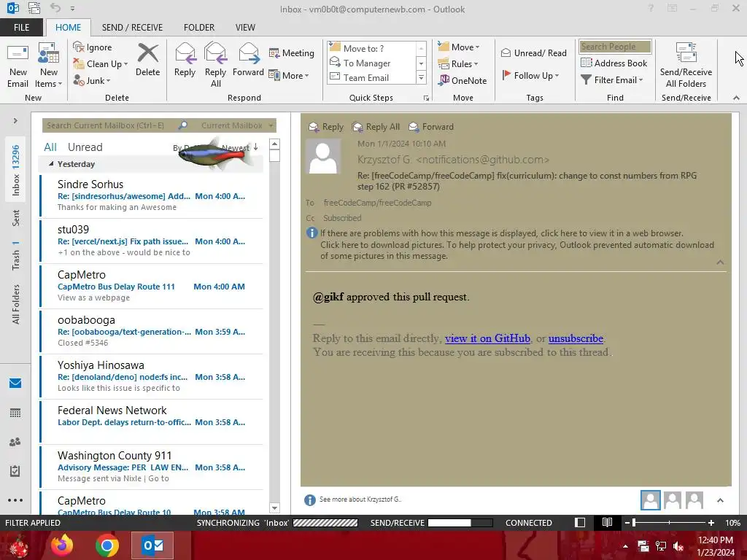Open Junk options dropdown

coord(92,80)
